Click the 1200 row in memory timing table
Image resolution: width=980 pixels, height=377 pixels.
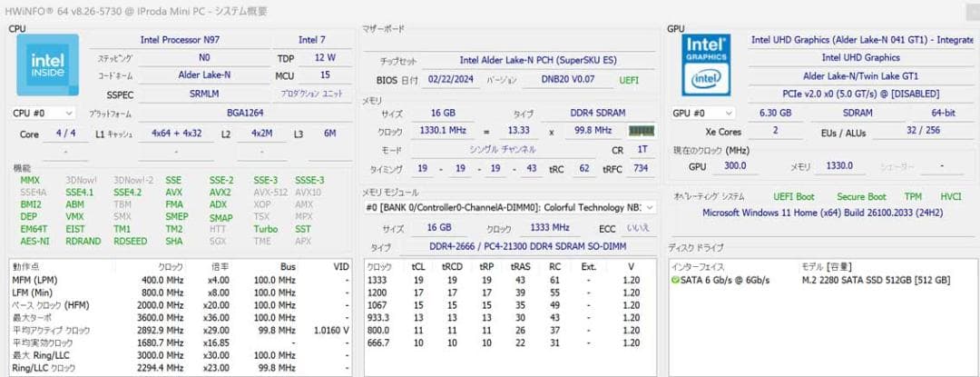(x=509, y=293)
